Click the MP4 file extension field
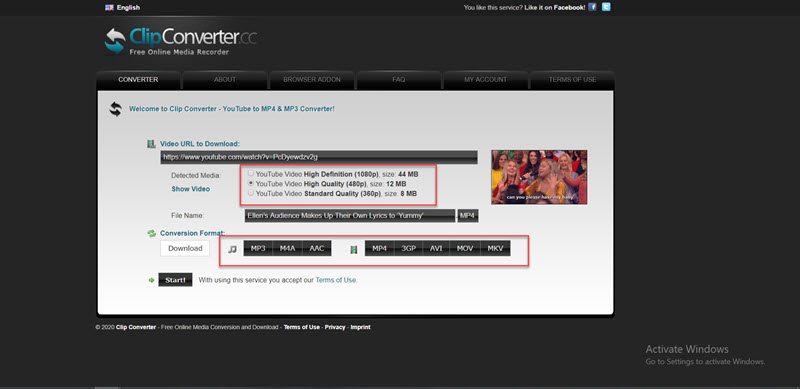 468,216
